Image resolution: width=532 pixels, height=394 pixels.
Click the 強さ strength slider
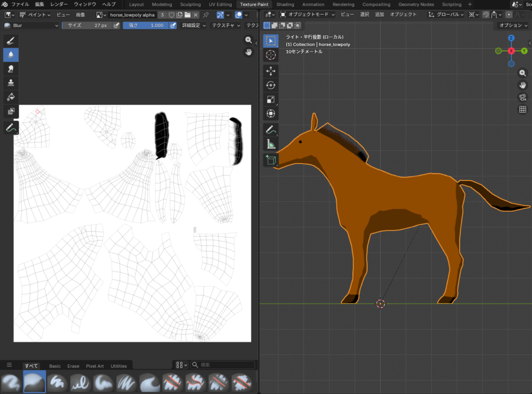[145, 25]
